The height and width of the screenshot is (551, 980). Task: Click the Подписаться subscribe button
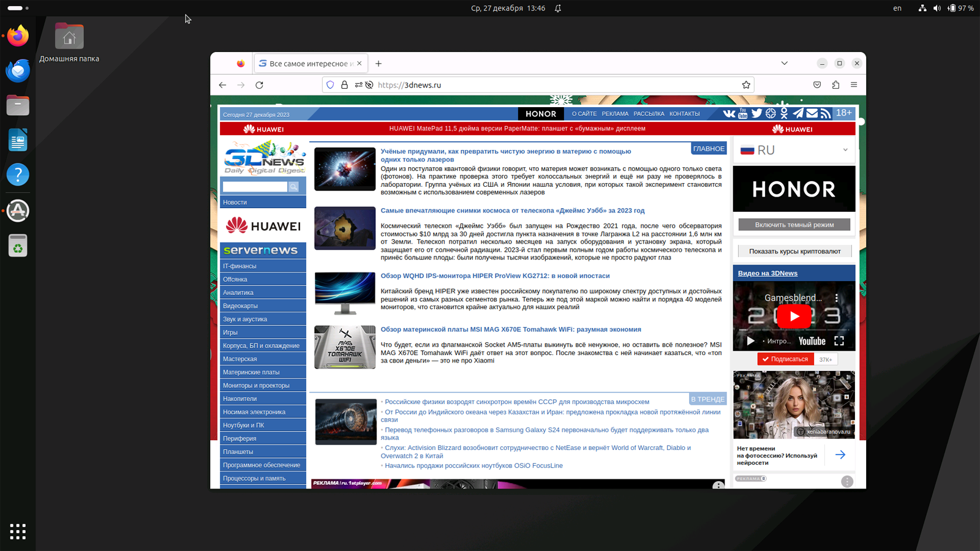point(785,359)
